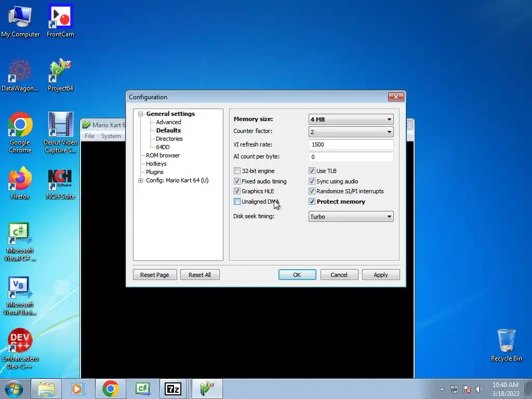Viewport: 532px width, 399px height.
Task: Open Microsoft Visual C# desktop shortcut
Action: point(20,242)
